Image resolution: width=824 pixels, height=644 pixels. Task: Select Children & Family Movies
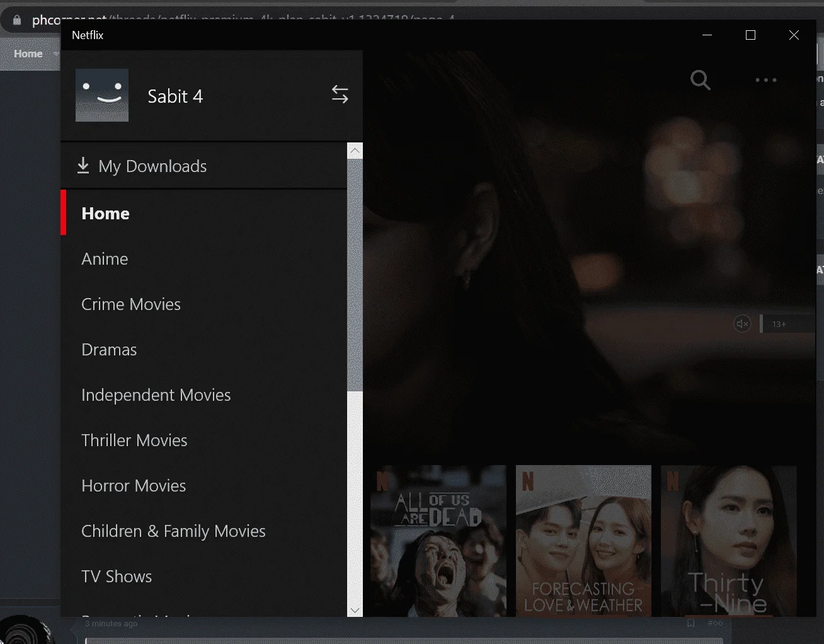(204, 531)
